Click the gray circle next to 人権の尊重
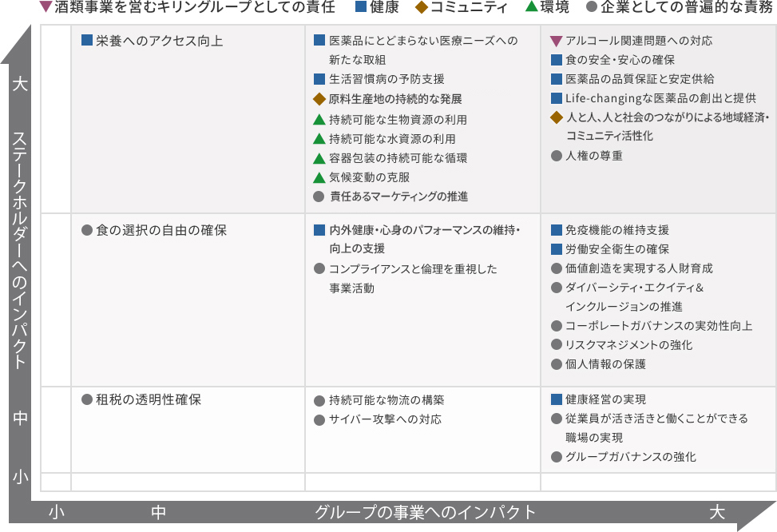Image resolution: width=777 pixels, height=532 pixels. (x=557, y=156)
